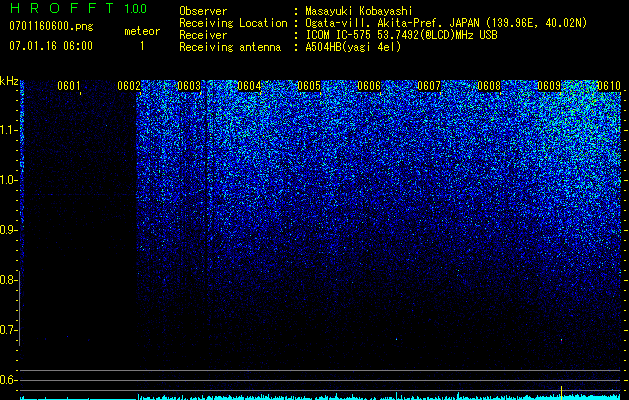Image resolution: width=629 pixels, height=400 pixels.
Task: Click the 0607 time axis label
Action: pos(429,86)
